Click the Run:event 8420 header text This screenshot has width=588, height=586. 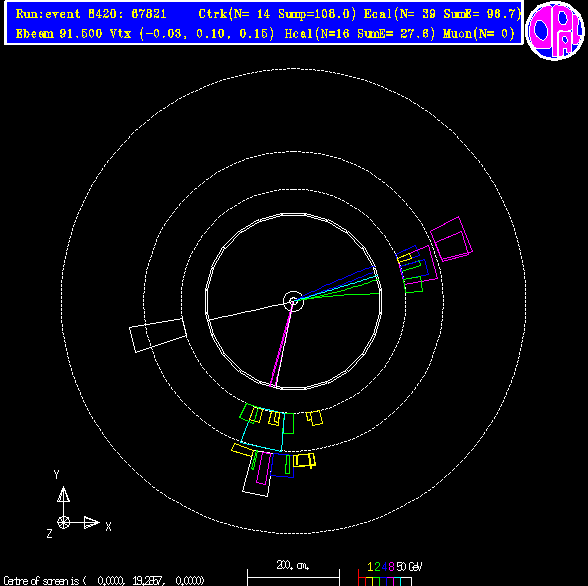(91, 14)
